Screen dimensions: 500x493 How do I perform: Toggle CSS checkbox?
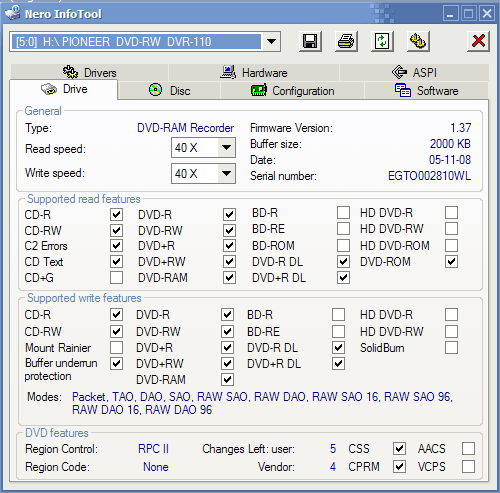pos(399,449)
